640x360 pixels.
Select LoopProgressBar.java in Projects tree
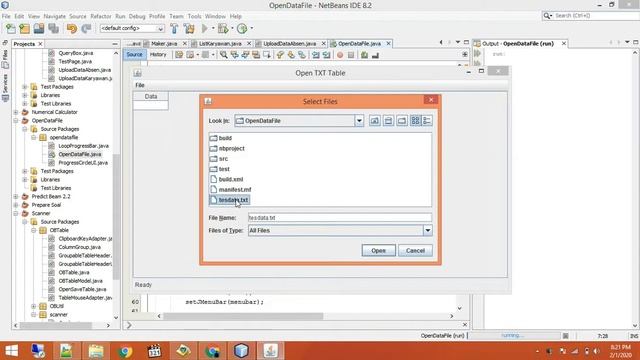(83, 146)
